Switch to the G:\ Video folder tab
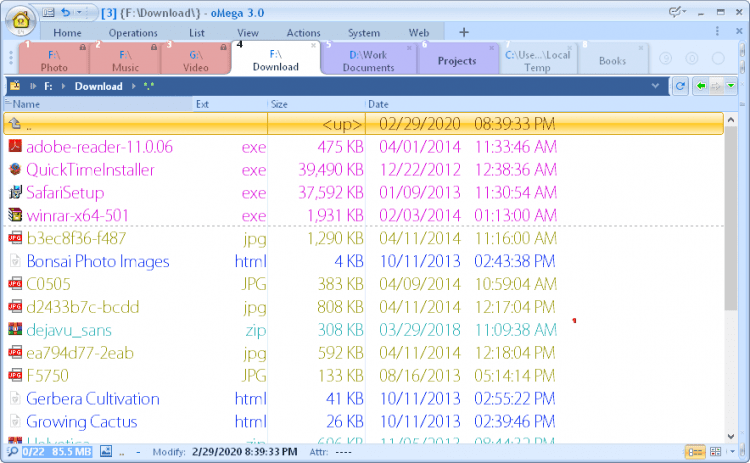Image resolution: width=750 pixels, height=463 pixels. tap(196, 61)
